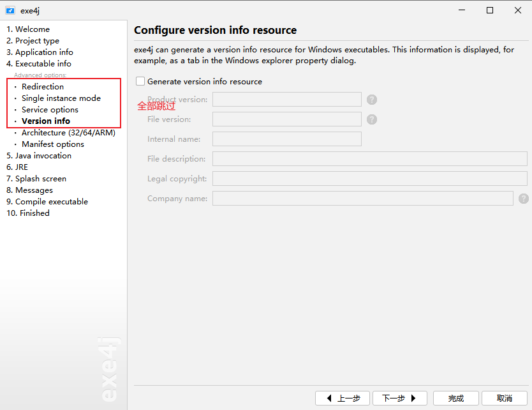
Task: Go to Compile executable step
Action: (47, 202)
